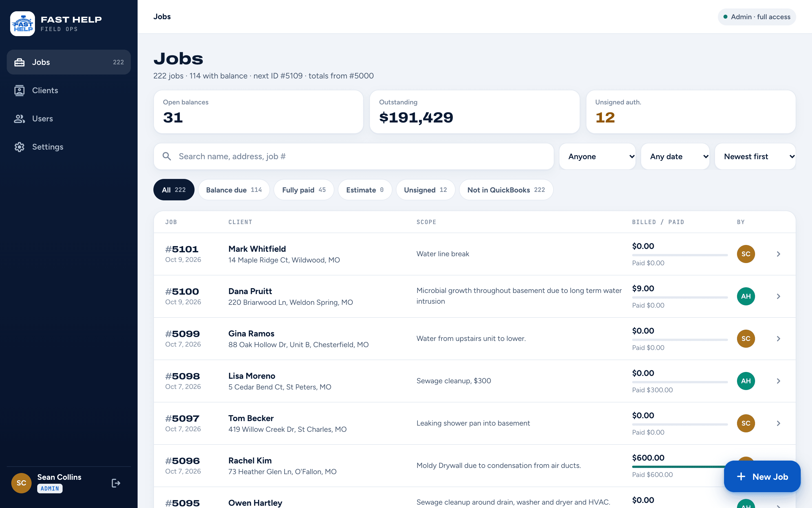
Task: Click the payment progress bar for job #5098
Action: (680, 382)
